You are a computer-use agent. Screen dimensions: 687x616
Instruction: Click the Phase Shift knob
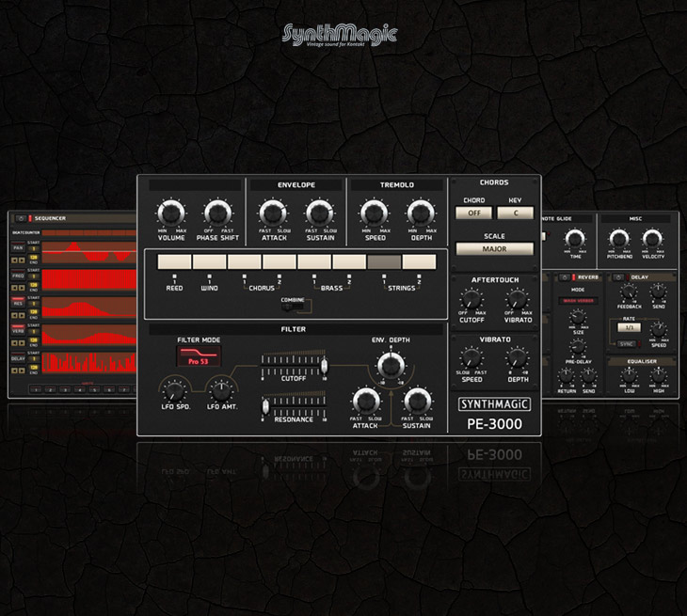pos(217,213)
